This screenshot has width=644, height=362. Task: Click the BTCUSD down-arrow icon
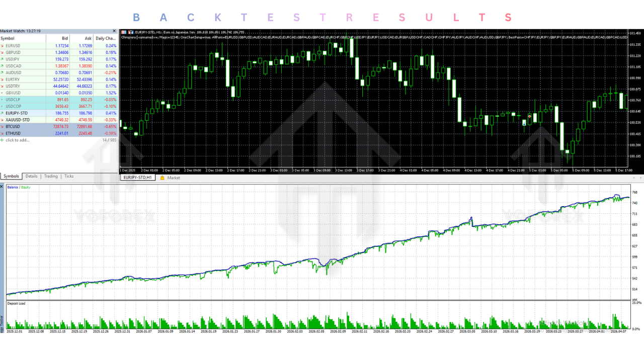point(3,127)
